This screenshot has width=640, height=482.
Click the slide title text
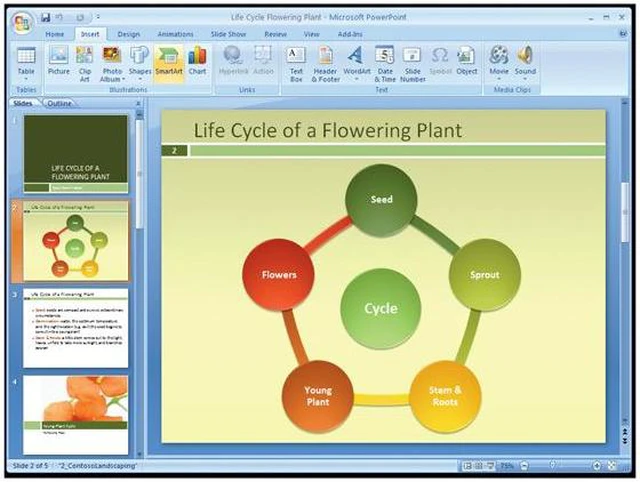(x=328, y=131)
